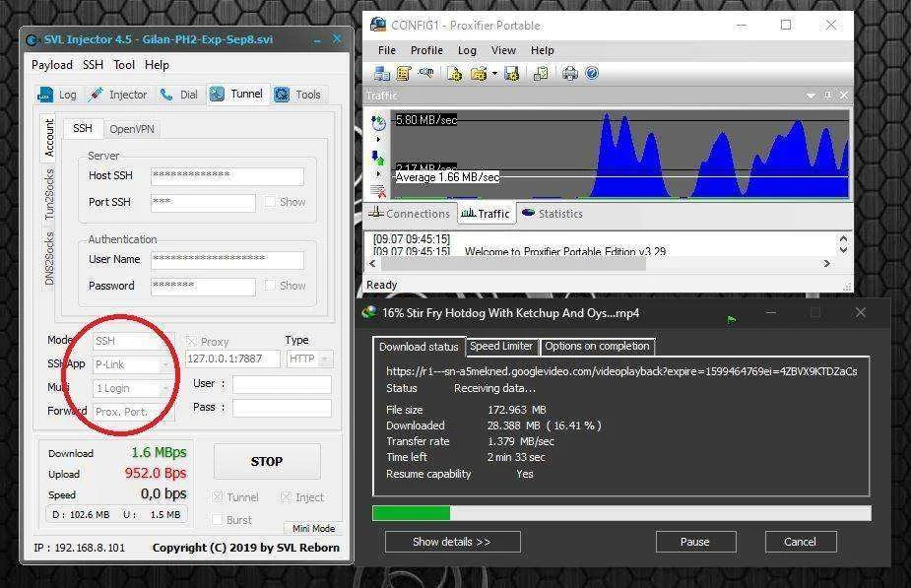Click the log pane scroll-down arrow

[x=843, y=250]
